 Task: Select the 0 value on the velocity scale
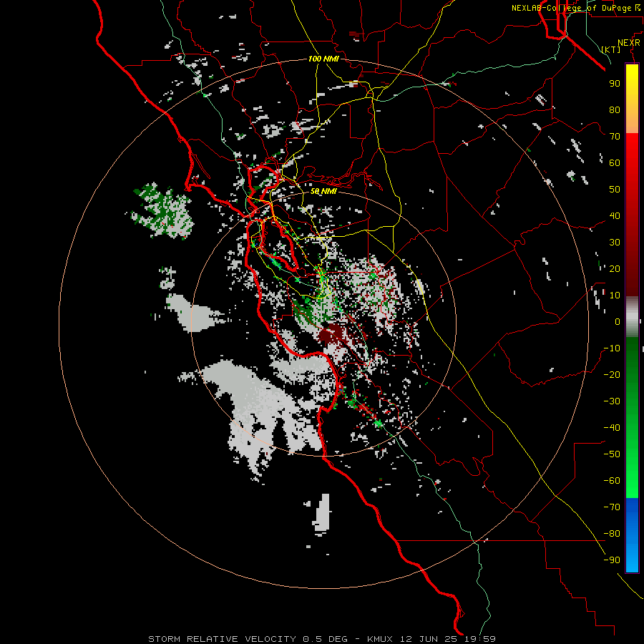(618, 322)
